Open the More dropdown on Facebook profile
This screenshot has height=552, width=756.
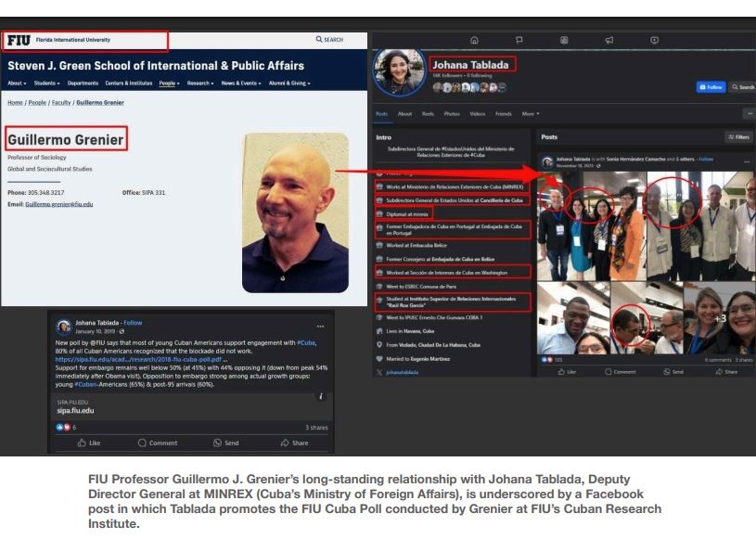tap(530, 114)
